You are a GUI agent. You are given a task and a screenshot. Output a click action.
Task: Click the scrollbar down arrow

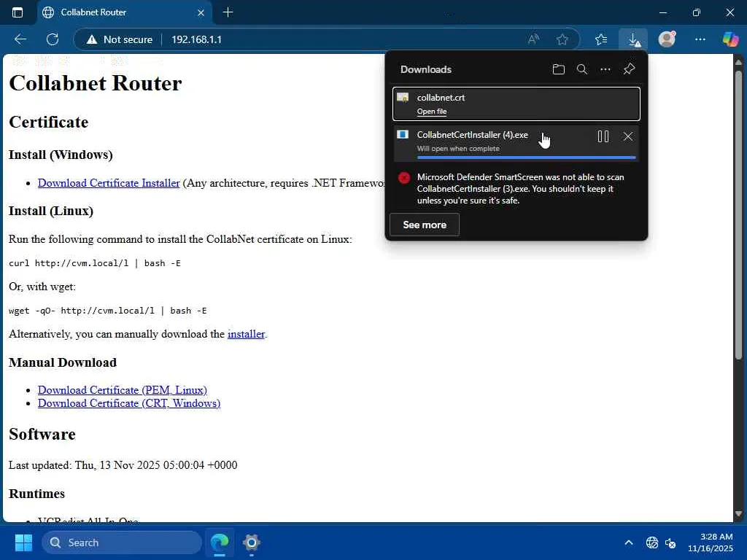point(738,514)
